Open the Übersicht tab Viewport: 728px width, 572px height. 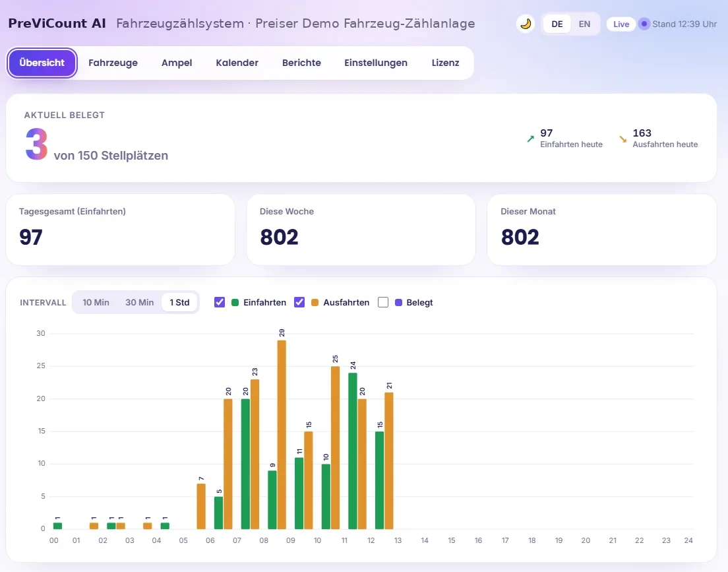[x=42, y=63]
